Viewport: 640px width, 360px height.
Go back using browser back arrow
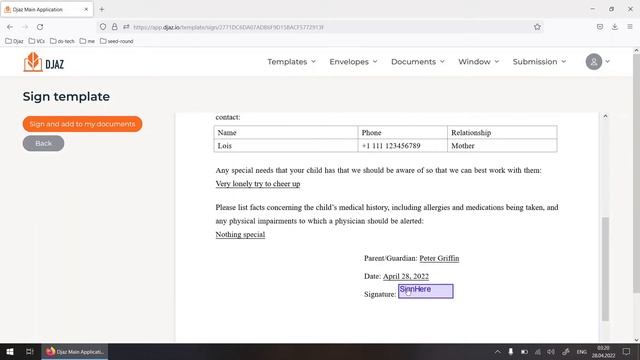tap(10, 27)
